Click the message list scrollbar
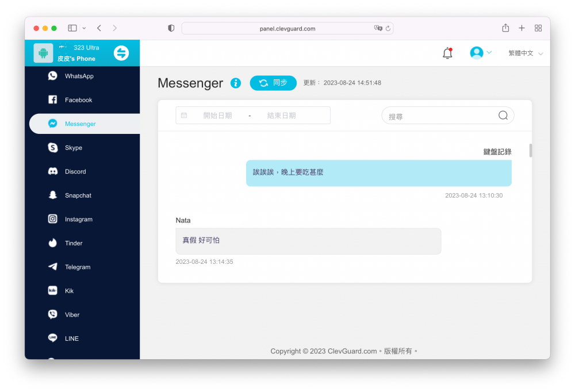Screen dimensions: 575x392 tap(531, 151)
